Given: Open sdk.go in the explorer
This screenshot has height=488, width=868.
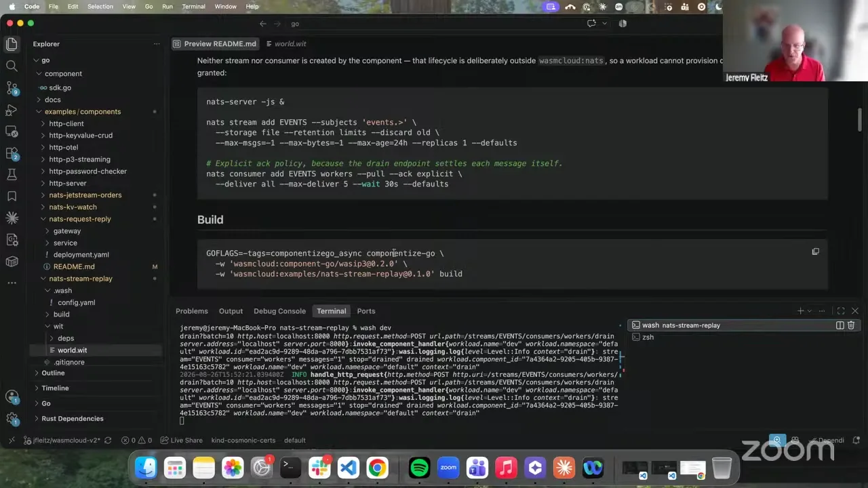Looking at the screenshot, I should click(x=60, y=88).
